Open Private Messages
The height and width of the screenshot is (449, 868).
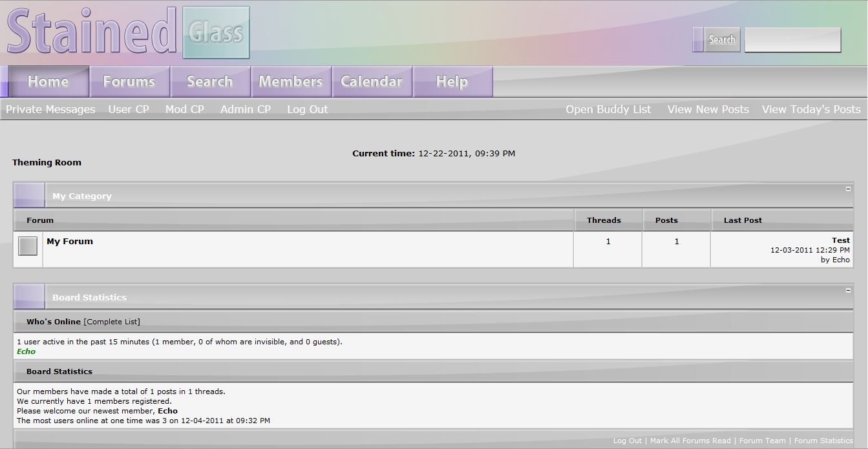(x=50, y=110)
